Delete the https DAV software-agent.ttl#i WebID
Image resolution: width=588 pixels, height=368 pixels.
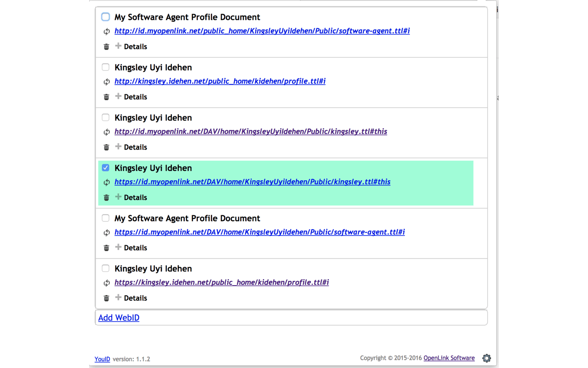click(x=107, y=248)
